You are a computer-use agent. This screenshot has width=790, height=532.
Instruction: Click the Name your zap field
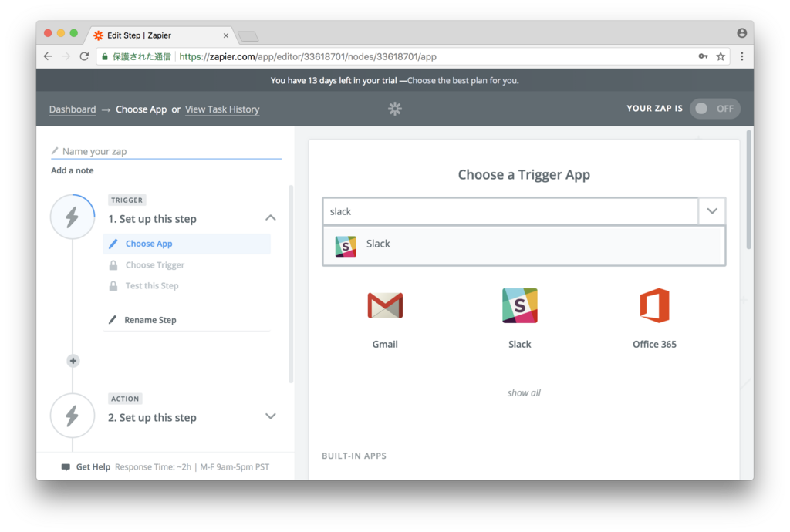click(167, 151)
